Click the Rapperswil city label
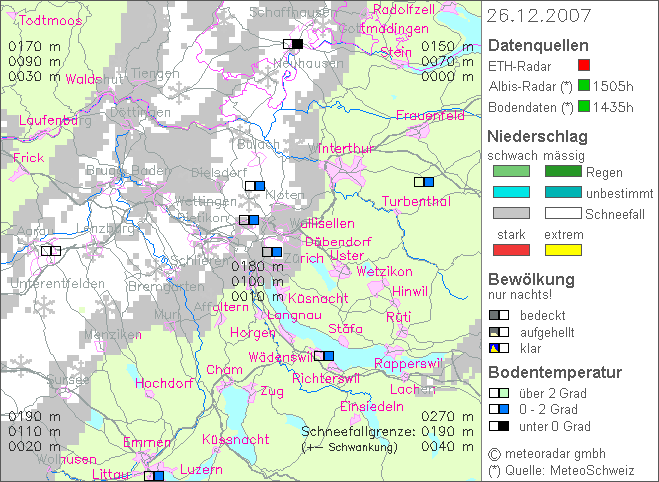 click(408, 363)
